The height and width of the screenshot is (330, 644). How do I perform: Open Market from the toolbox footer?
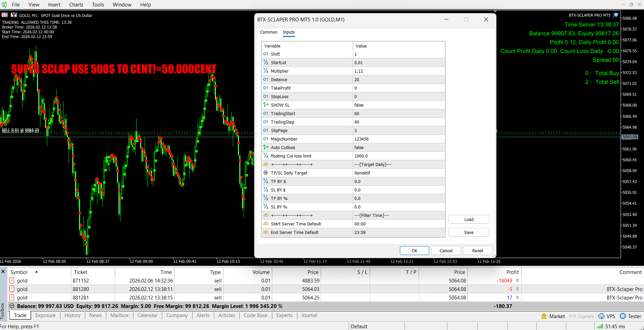click(553, 316)
